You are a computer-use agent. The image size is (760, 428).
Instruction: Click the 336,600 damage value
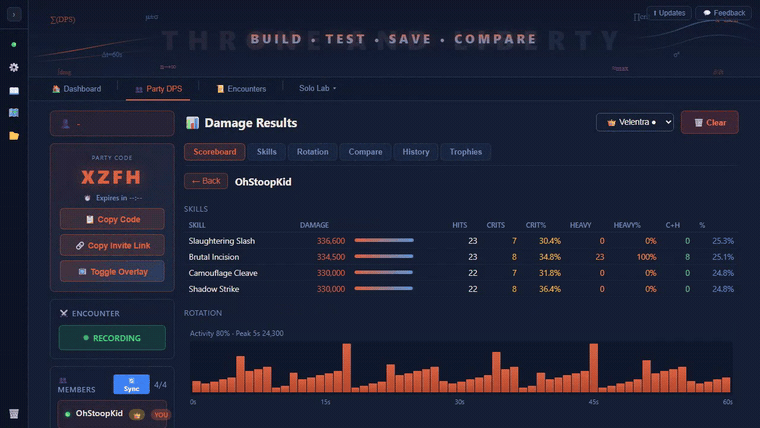[x=331, y=241]
